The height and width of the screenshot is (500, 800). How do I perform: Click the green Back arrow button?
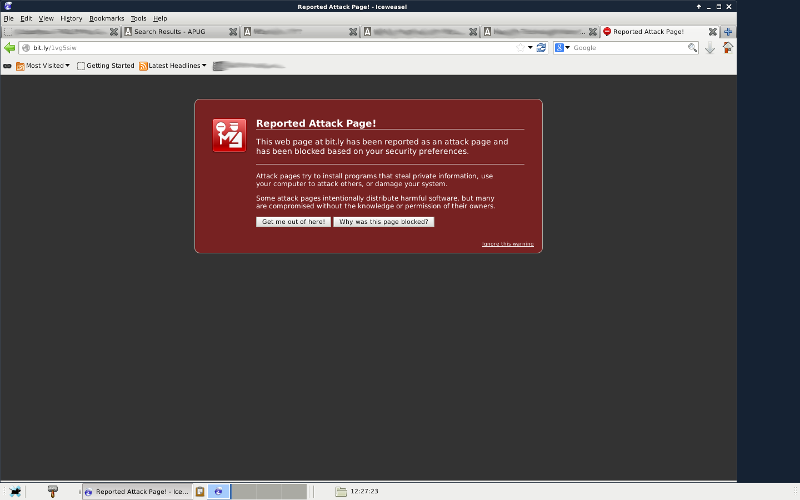pyautogui.click(x=10, y=47)
